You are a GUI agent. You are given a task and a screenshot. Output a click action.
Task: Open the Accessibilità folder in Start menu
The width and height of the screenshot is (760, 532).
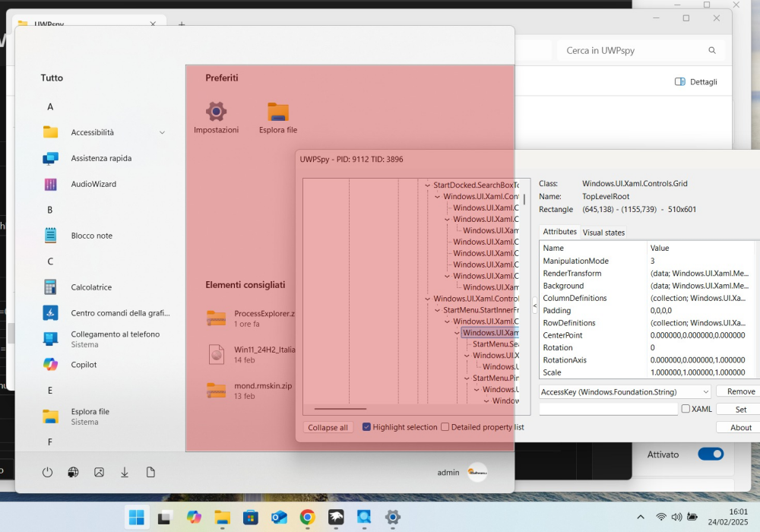tap(103, 132)
